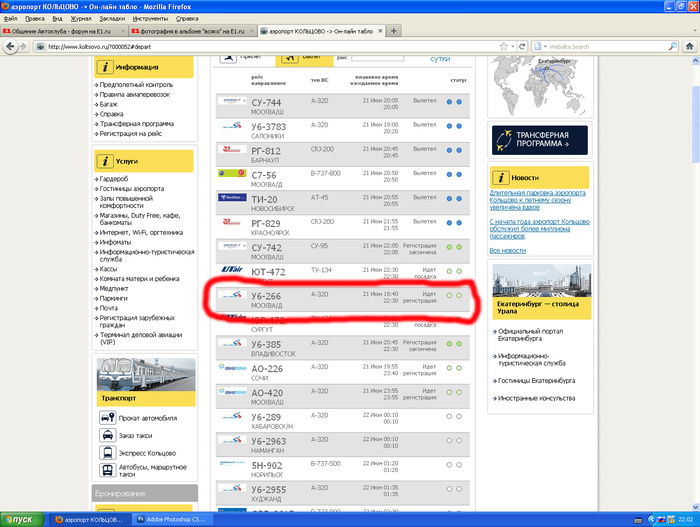Open the Adobe Photoshop taskbar button
The height and width of the screenshot is (527, 700).
point(186,520)
